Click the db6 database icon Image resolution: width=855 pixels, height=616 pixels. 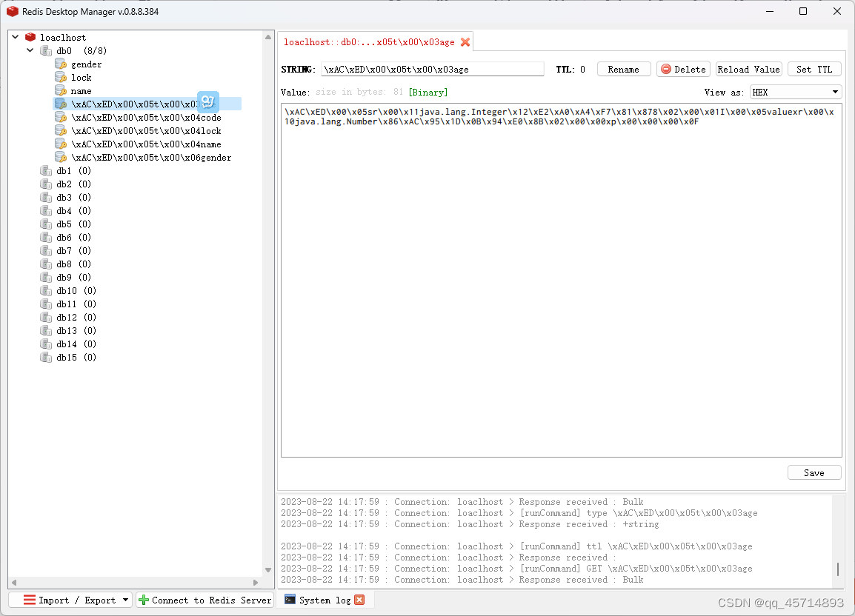tap(47, 237)
